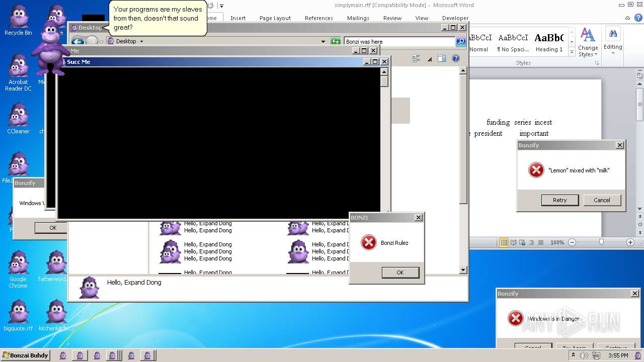Image resolution: width=644 pixels, height=362 pixels.
Task: Close the Bonzi Rulez dialog
Action: (x=418, y=218)
